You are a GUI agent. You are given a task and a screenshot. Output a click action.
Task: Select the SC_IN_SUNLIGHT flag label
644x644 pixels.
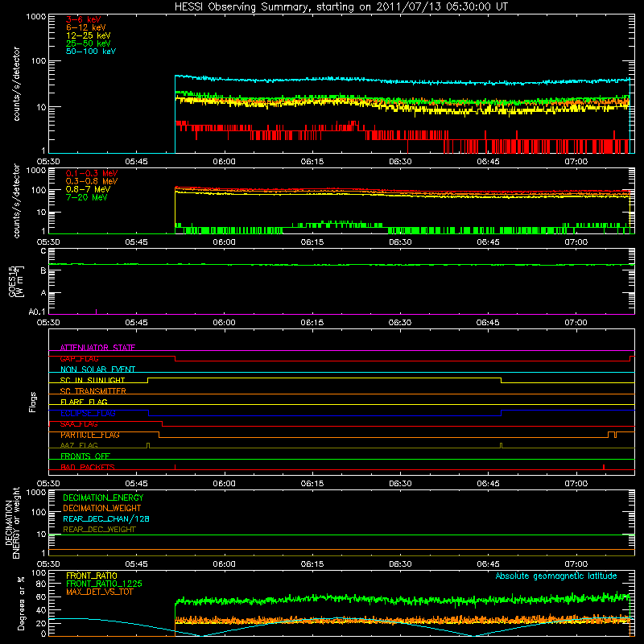coord(93,380)
